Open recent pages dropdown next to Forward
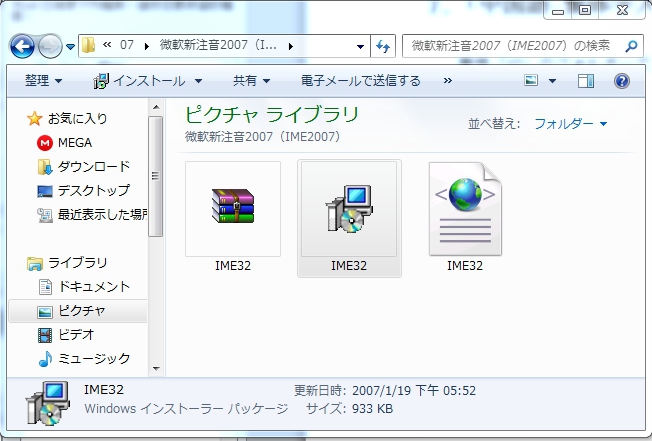The height and width of the screenshot is (441, 652). point(70,47)
